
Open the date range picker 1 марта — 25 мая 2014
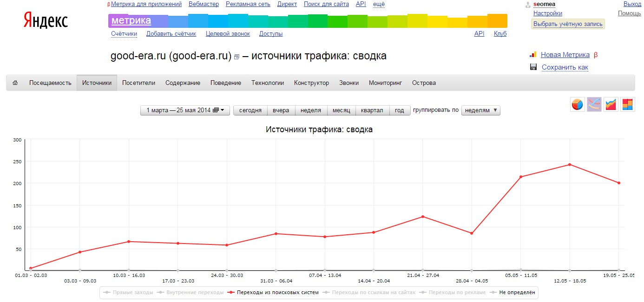point(185,110)
